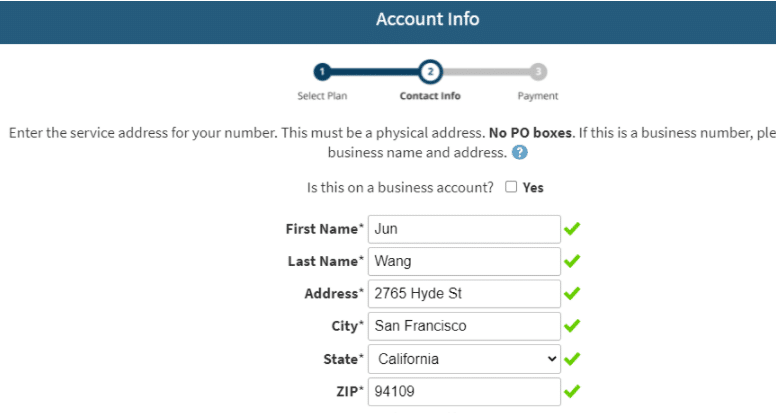Click green checkmark beside ZIP field
This screenshot has width=776, height=413.
click(x=572, y=391)
